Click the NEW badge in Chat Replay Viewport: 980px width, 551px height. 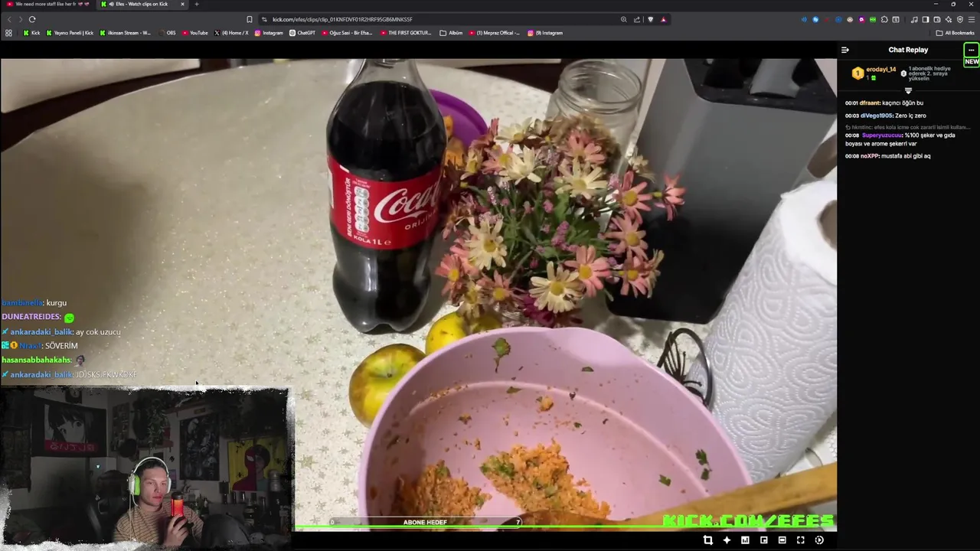click(x=972, y=62)
